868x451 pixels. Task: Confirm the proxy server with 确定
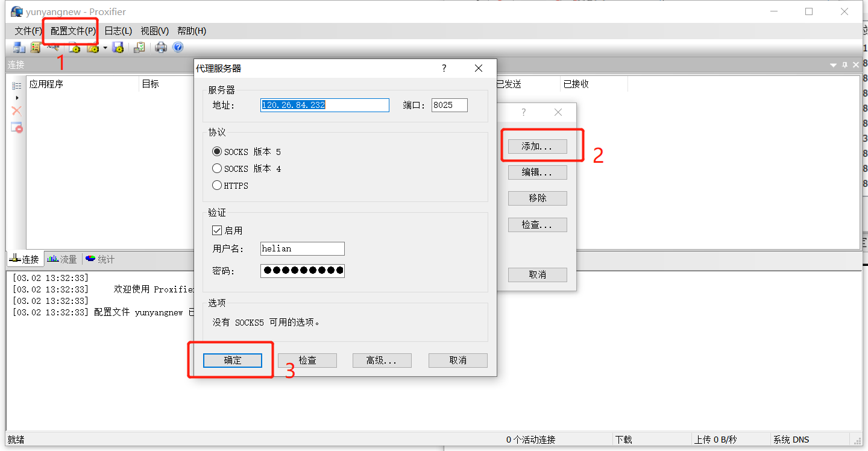233,361
